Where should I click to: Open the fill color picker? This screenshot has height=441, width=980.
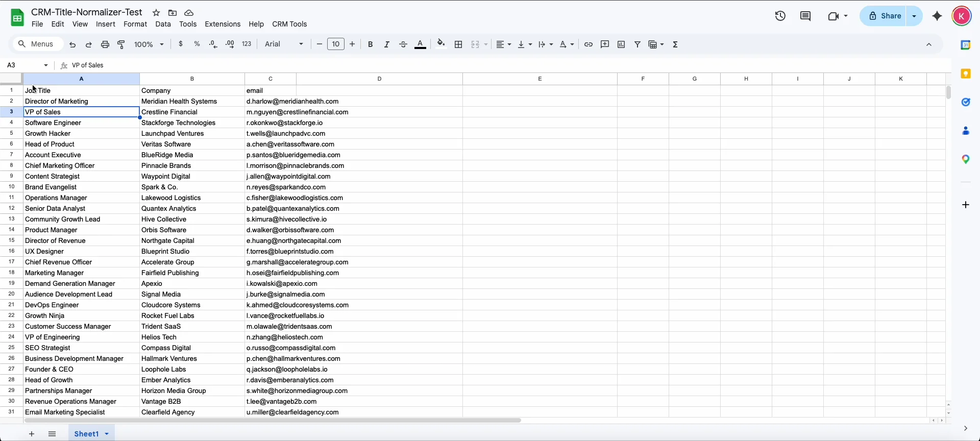[x=442, y=44]
